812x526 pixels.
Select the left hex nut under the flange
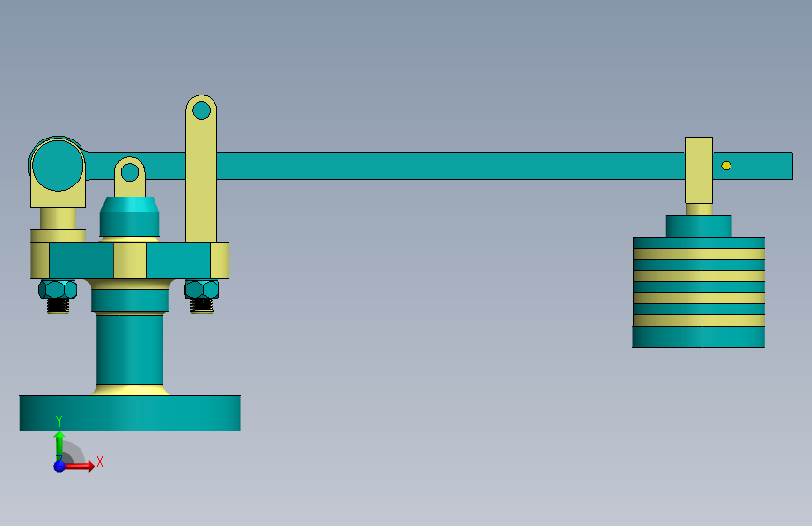(x=57, y=289)
